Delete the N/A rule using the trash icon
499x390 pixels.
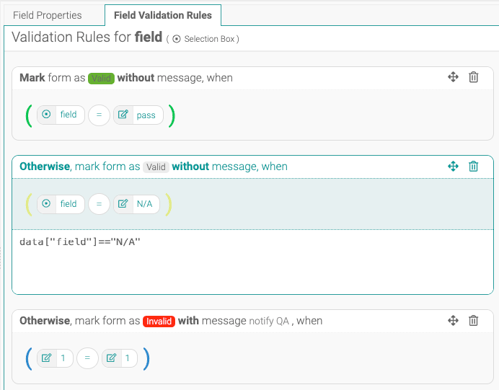coord(473,166)
